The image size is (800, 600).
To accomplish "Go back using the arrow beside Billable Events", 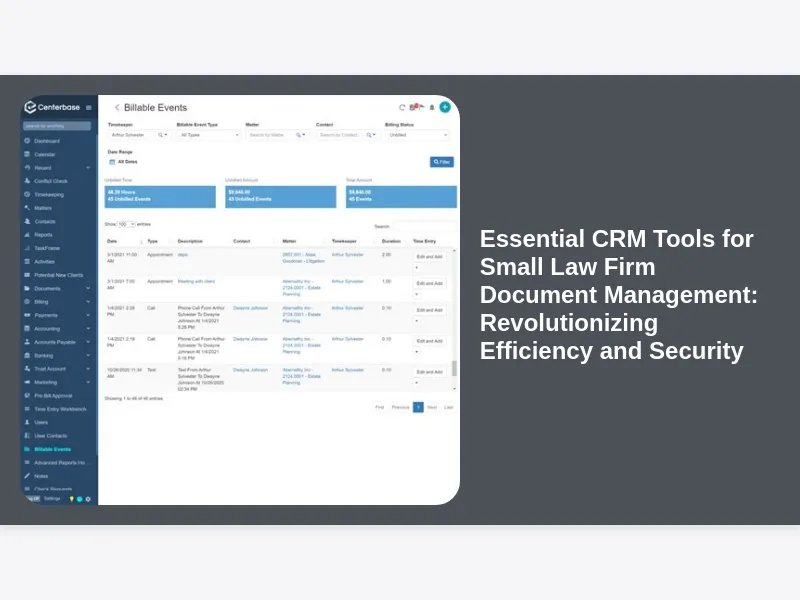I will pyautogui.click(x=116, y=107).
